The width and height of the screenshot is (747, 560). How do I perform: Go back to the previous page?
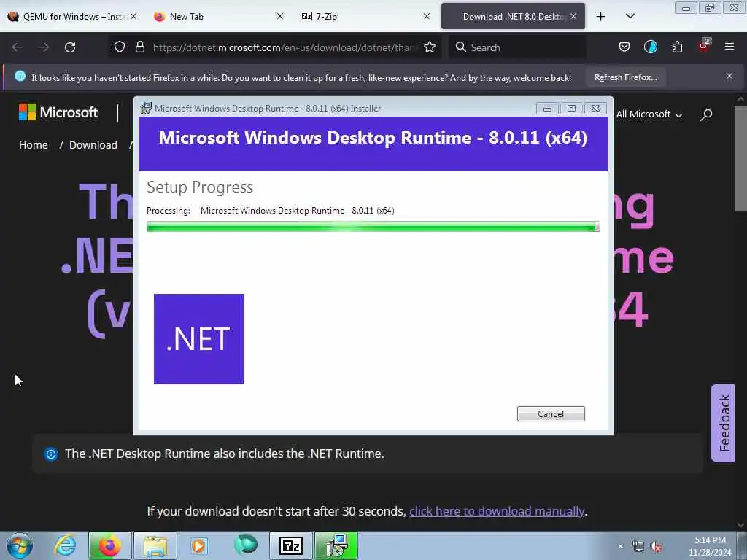[x=18, y=47]
